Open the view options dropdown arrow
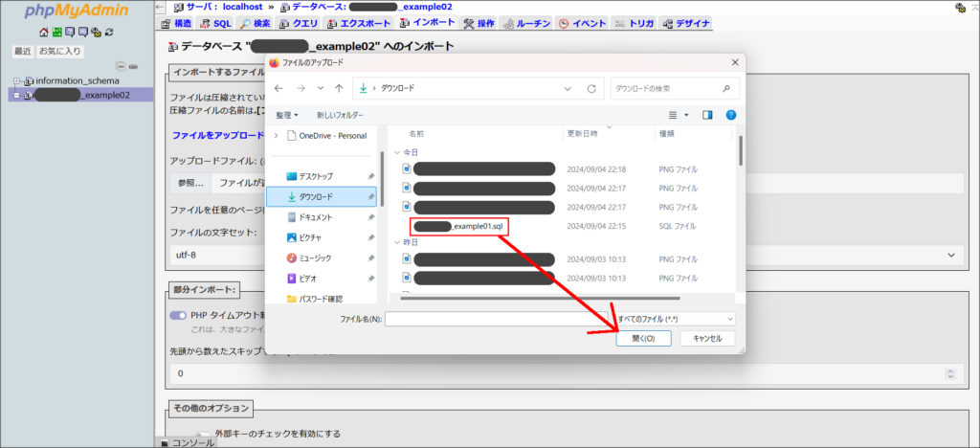 [686, 115]
